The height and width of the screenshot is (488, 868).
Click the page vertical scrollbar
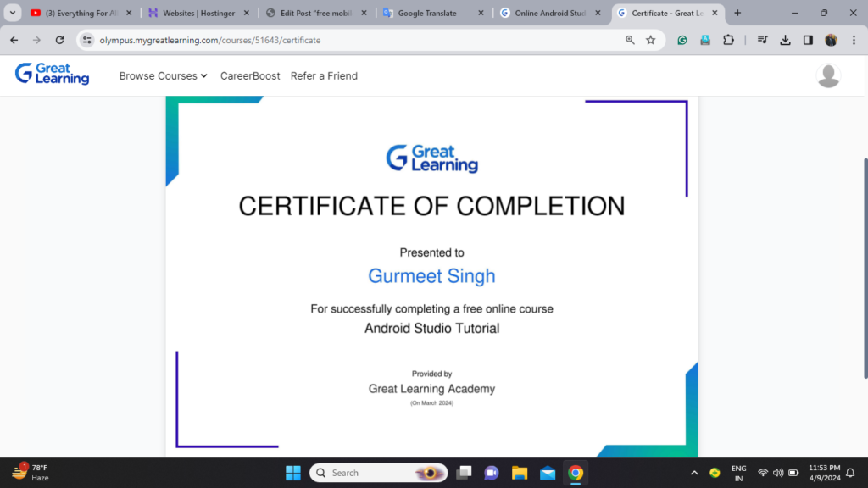click(x=865, y=269)
